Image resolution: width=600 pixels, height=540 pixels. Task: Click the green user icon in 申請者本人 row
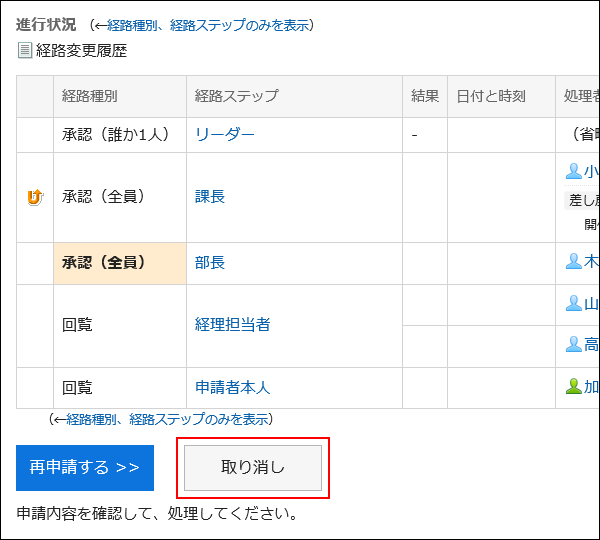click(573, 387)
